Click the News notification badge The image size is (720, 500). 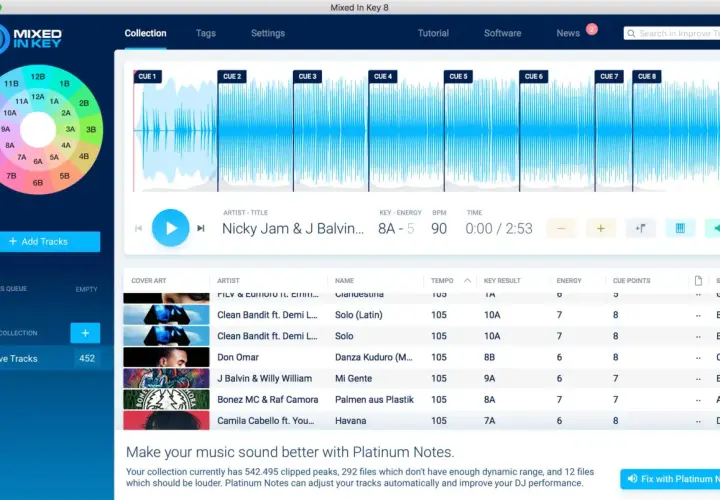coord(592,29)
